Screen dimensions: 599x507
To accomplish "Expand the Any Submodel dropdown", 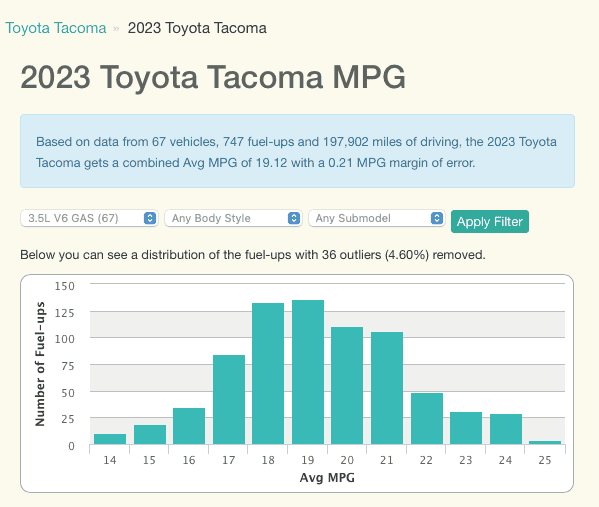I will pos(377,218).
